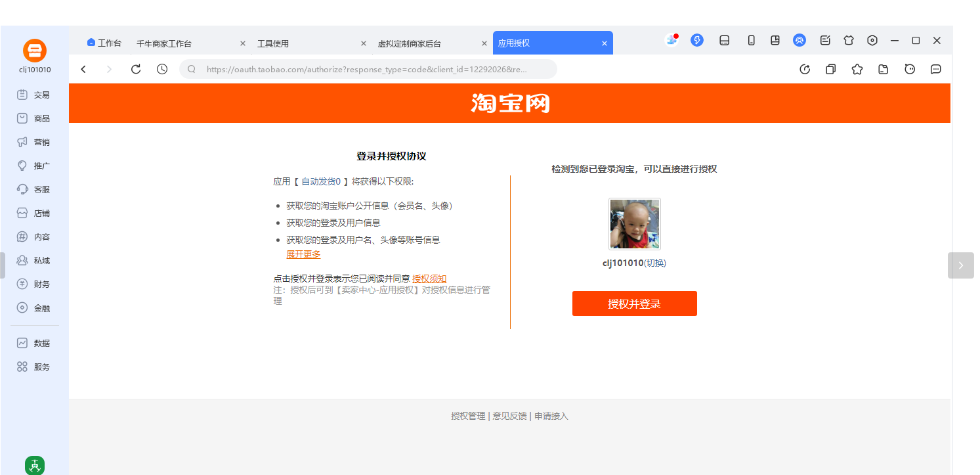Click the 获取您的登录及用户信息 bullet text
980x475 pixels.
333,223
